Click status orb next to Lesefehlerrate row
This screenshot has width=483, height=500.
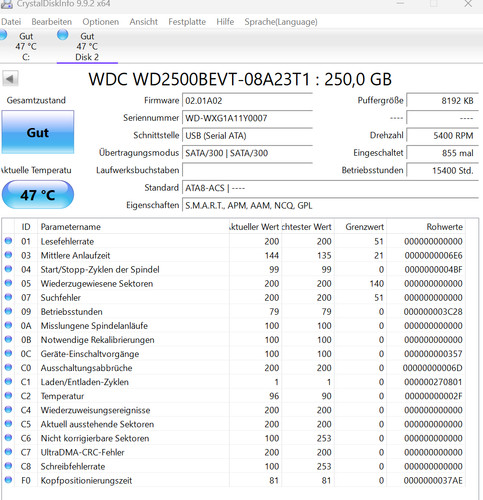[8, 241]
